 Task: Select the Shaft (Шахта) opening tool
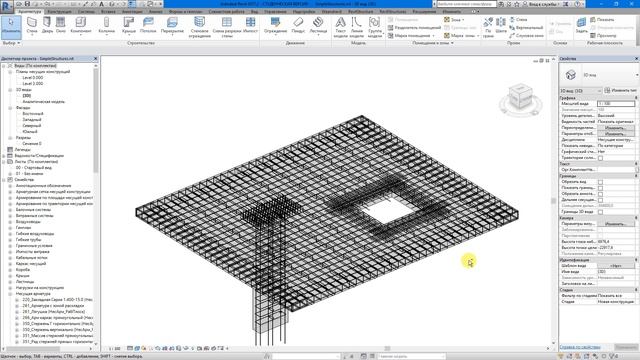501,25
